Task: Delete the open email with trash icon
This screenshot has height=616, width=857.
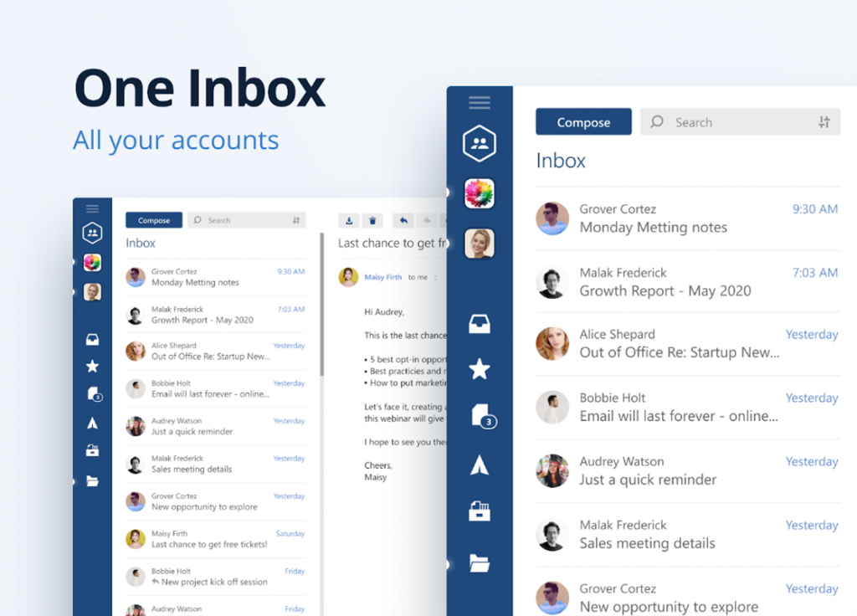Action: [x=372, y=220]
